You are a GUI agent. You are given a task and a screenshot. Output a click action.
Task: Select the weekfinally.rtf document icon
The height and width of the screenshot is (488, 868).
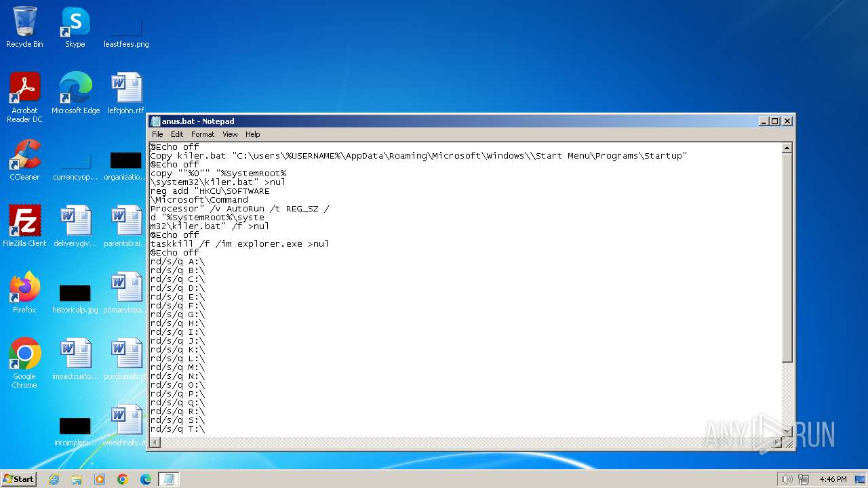point(126,426)
